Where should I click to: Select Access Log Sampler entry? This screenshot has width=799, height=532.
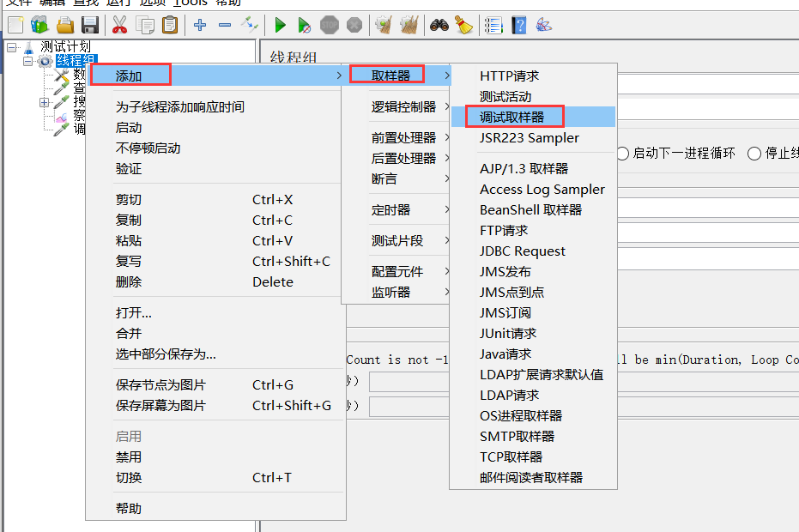click(533, 189)
